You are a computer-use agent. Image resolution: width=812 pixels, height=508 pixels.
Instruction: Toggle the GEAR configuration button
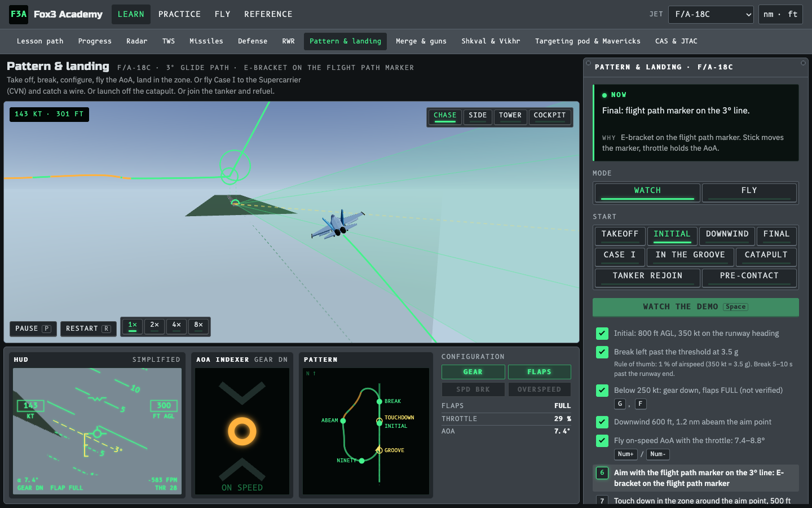pos(473,372)
